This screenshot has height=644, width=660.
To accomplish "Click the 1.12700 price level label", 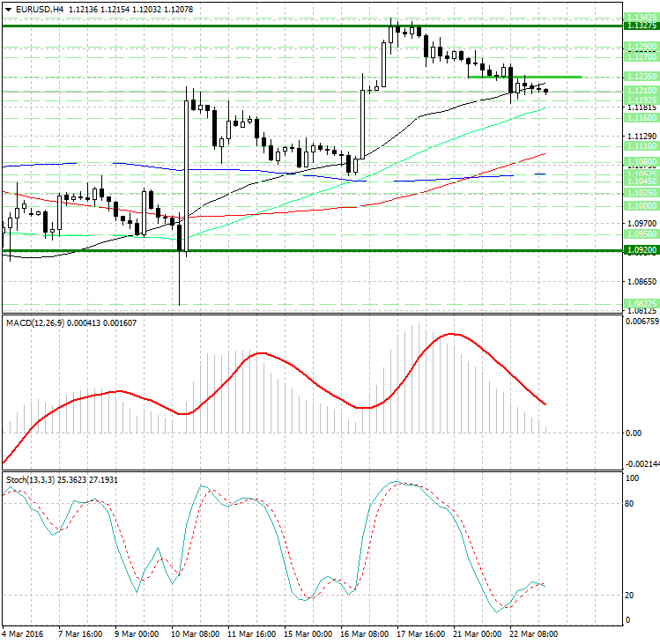I will coord(641,56).
